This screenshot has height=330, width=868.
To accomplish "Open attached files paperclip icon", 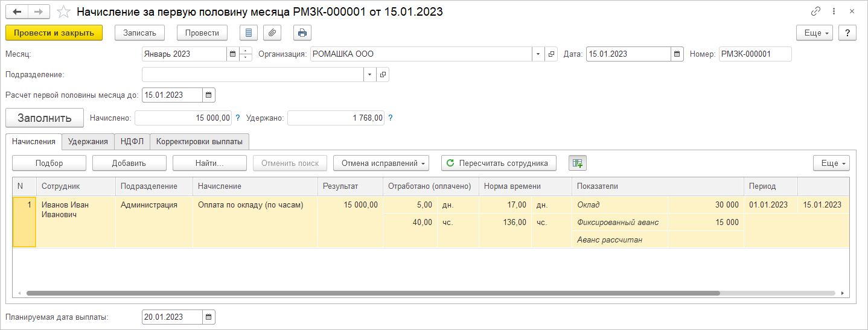I will (272, 33).
